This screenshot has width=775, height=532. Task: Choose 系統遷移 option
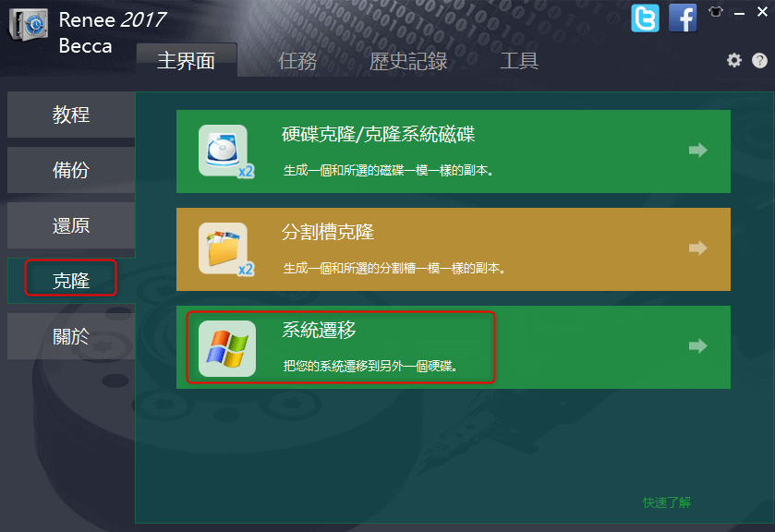tap(454, 347)
